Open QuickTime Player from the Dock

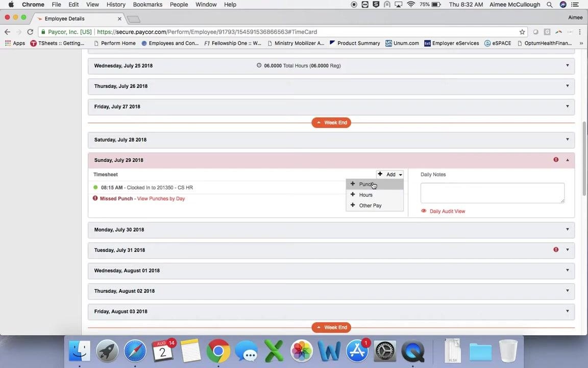412,351
